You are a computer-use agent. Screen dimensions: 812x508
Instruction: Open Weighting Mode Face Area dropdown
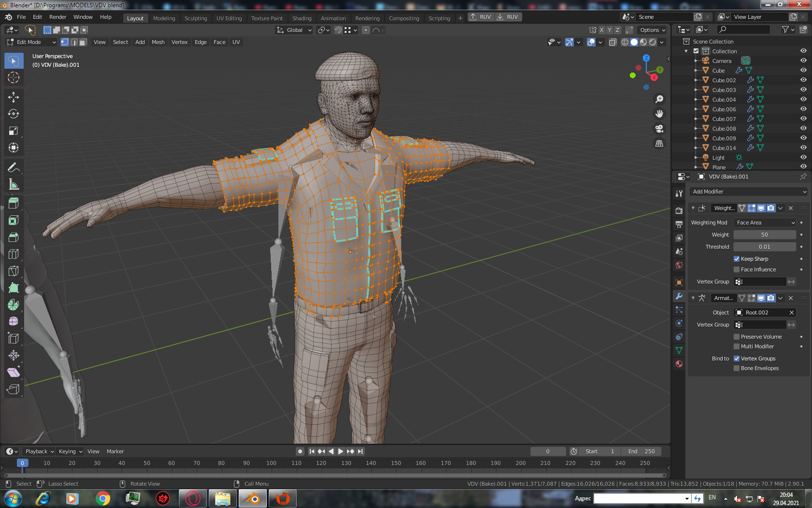coord(765,223)
